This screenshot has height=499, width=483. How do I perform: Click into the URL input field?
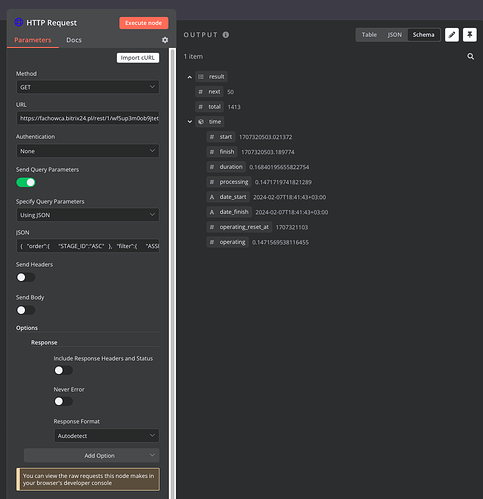coord(88,118)
